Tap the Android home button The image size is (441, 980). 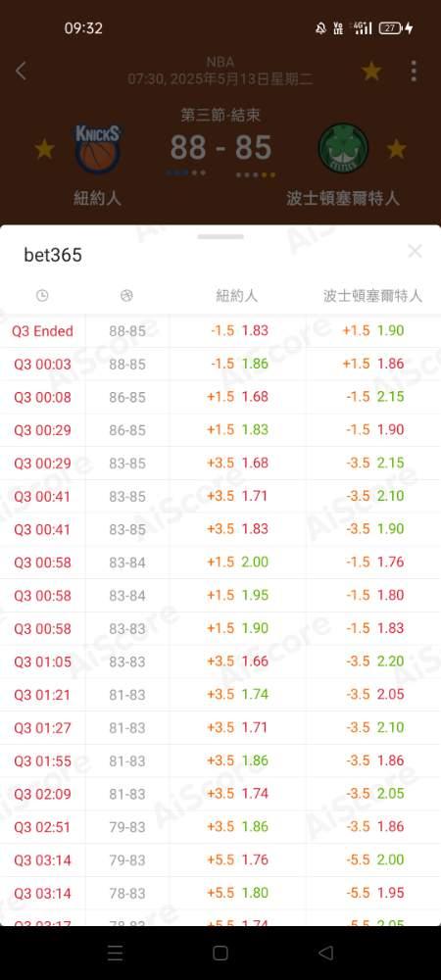(220, 953)
